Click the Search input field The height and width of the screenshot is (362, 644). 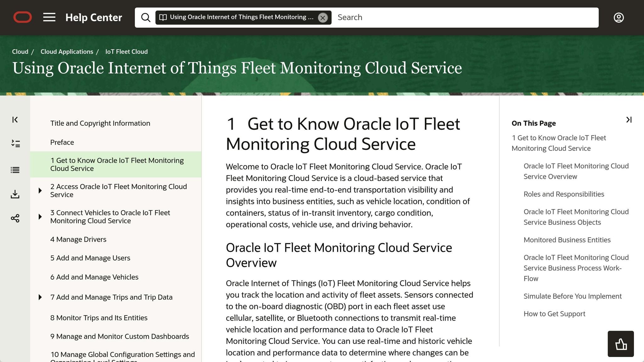pos(465,18)
